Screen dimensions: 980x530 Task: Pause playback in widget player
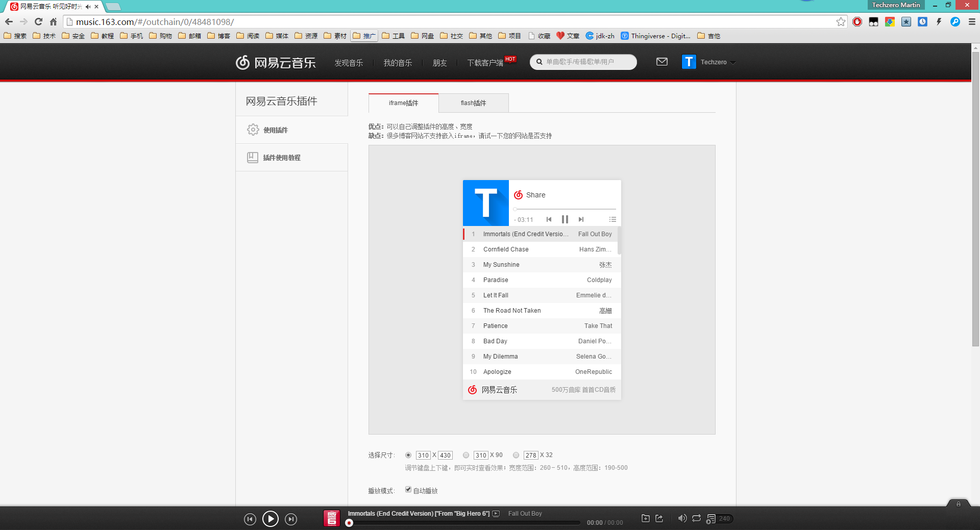tap(565, 219)
